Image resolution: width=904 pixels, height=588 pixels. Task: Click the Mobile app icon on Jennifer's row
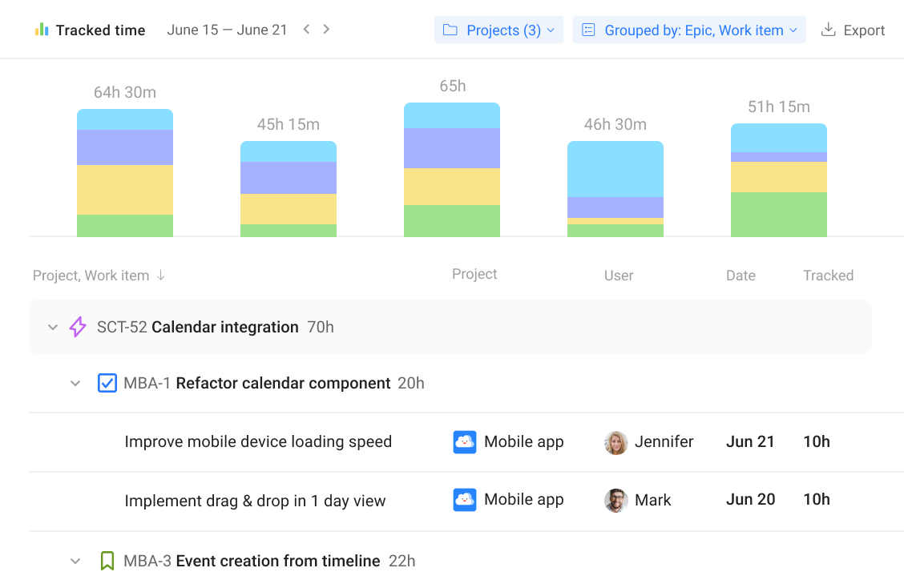tap(464, 441)
